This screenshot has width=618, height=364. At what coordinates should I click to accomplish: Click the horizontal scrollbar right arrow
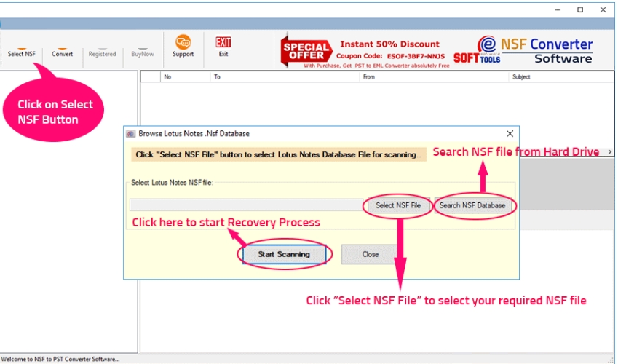(x=610, y=152)
